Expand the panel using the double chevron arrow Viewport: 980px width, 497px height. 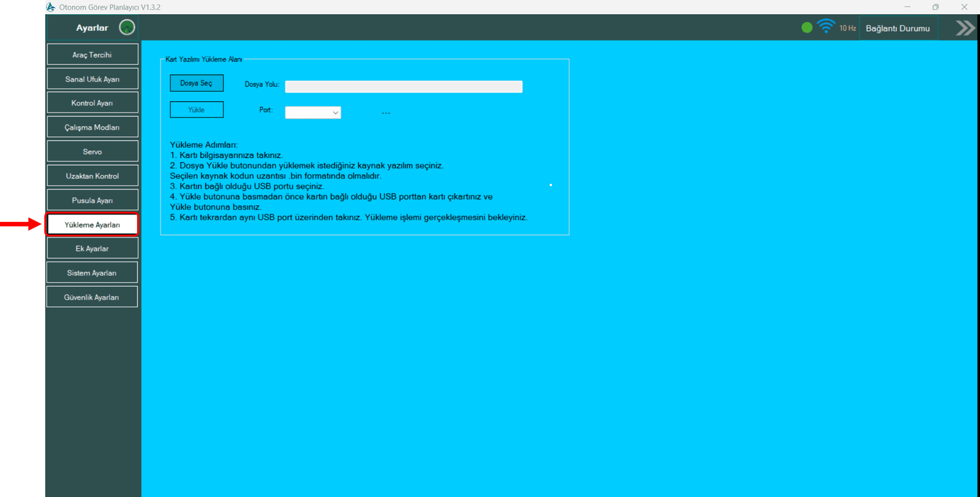click(965, 28)
